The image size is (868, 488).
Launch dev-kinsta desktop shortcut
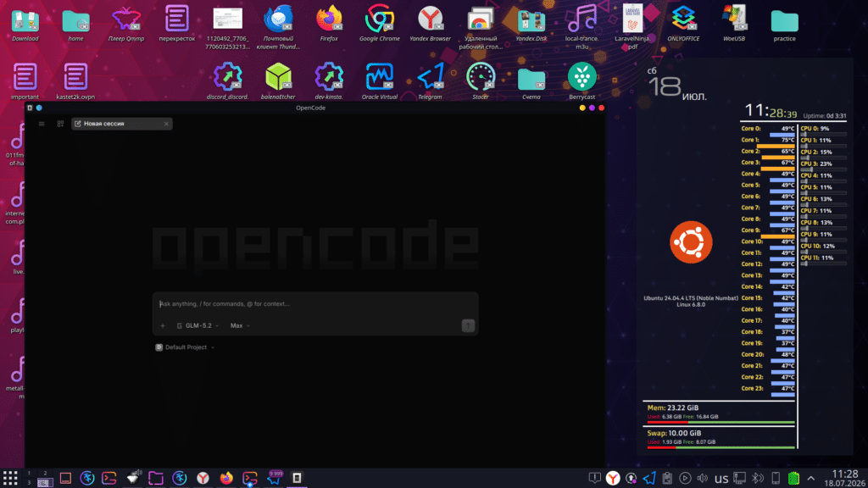coord(329,82)
